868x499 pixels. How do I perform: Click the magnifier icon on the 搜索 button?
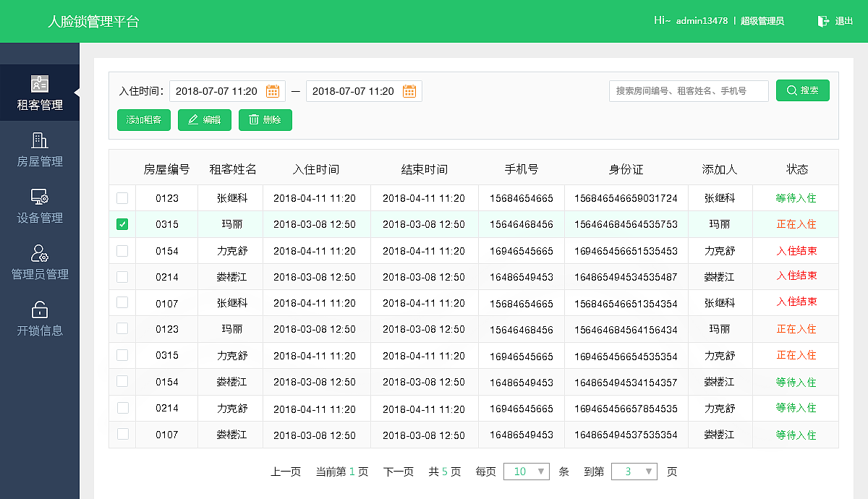tap(791, 90)
